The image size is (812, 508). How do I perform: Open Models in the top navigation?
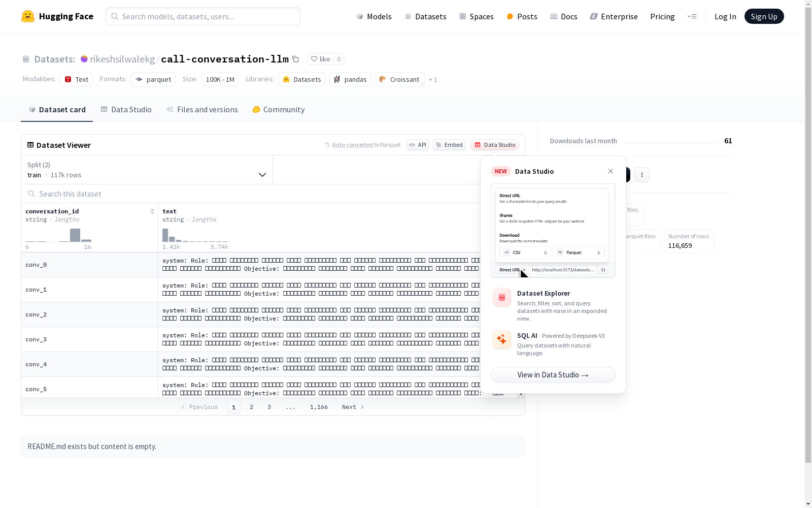tap(374, 16)
